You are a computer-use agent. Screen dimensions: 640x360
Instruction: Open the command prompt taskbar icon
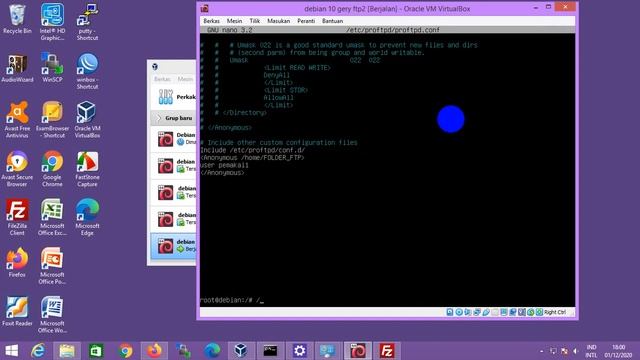click(x=270, y=351)
